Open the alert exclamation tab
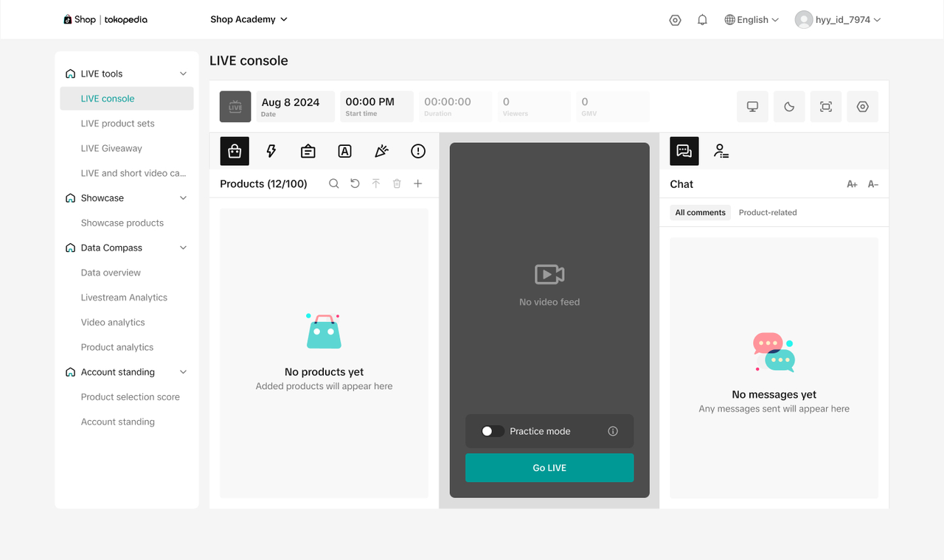Viewport: 944px width, 560px height. (418, 151)
